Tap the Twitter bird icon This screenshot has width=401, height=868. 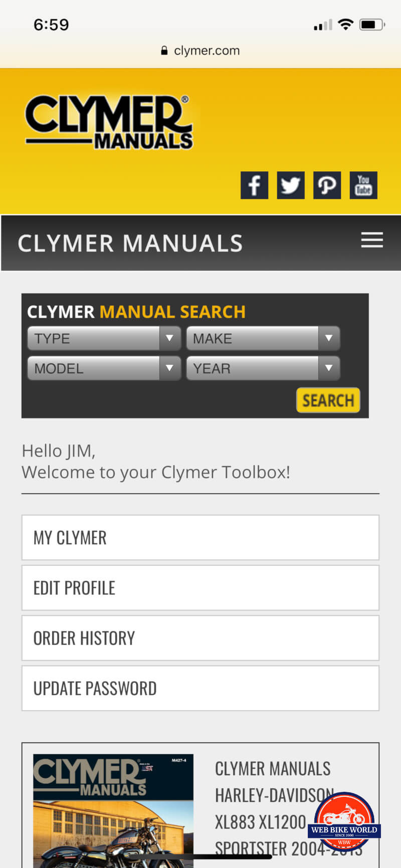291,185
